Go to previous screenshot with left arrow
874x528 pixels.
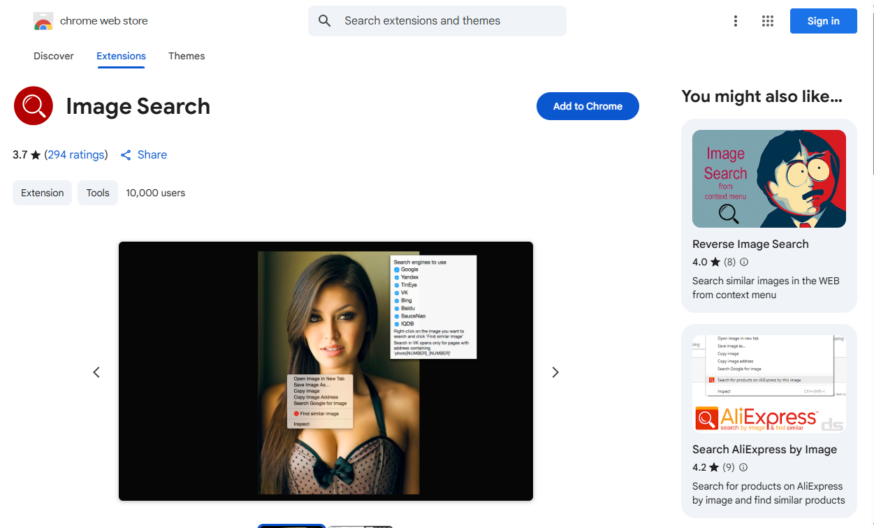[x=96, y=372]
